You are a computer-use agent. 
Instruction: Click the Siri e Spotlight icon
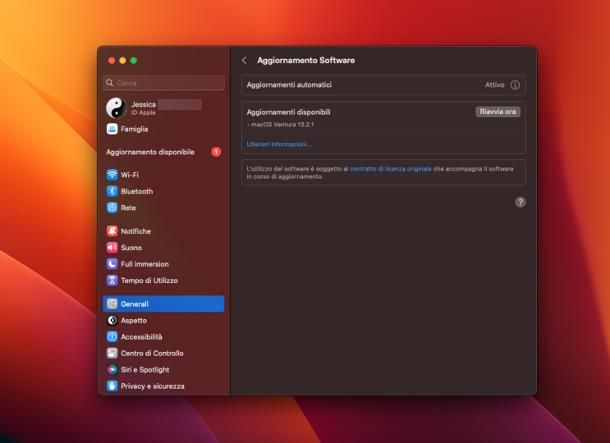point(112,369)
